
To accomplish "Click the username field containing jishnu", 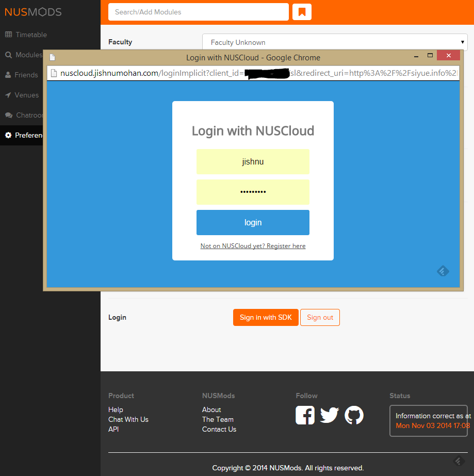I will (x=253, y=161).
